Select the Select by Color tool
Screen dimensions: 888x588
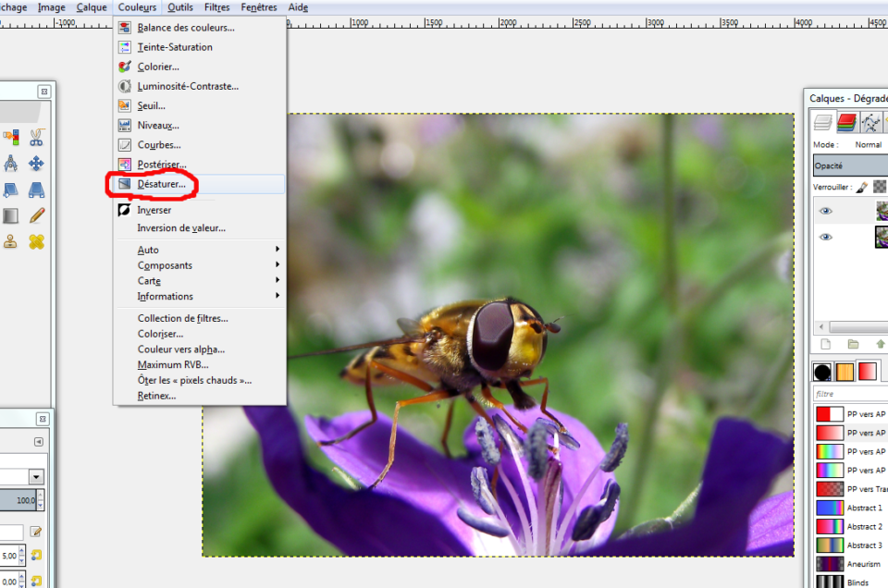11,137
